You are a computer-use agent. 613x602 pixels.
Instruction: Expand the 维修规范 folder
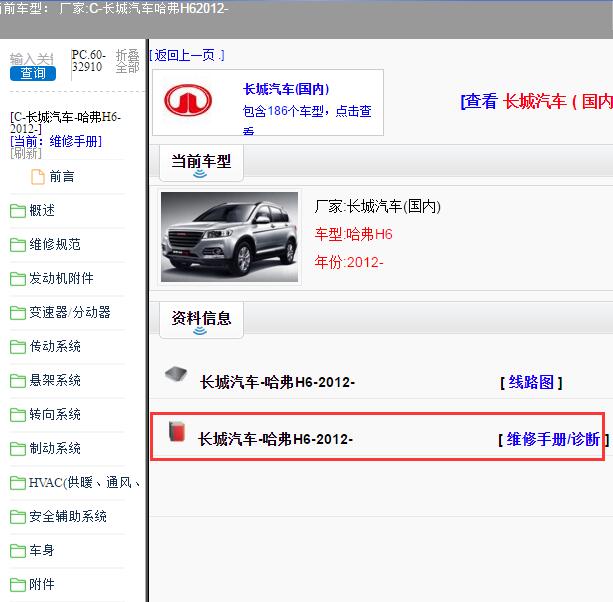55,245
